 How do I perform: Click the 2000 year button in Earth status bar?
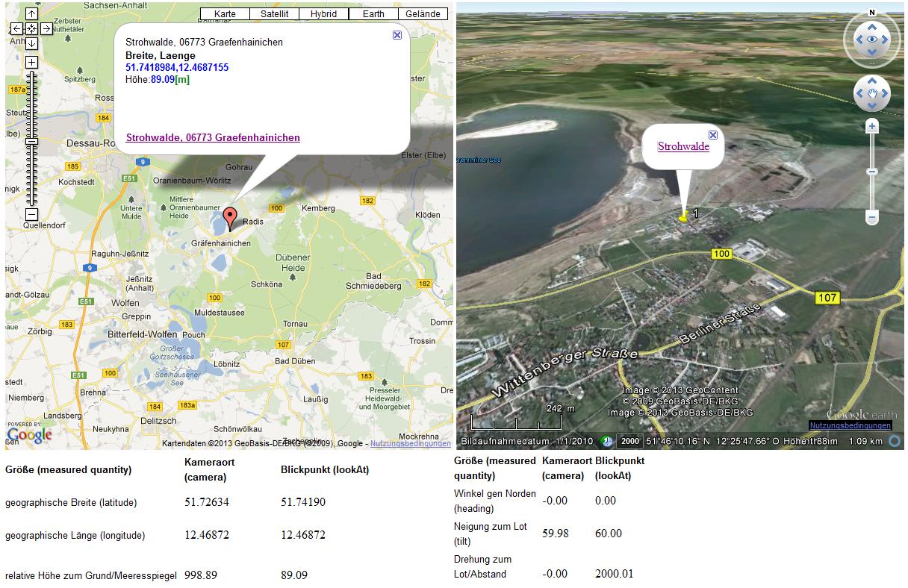point(630,441)
